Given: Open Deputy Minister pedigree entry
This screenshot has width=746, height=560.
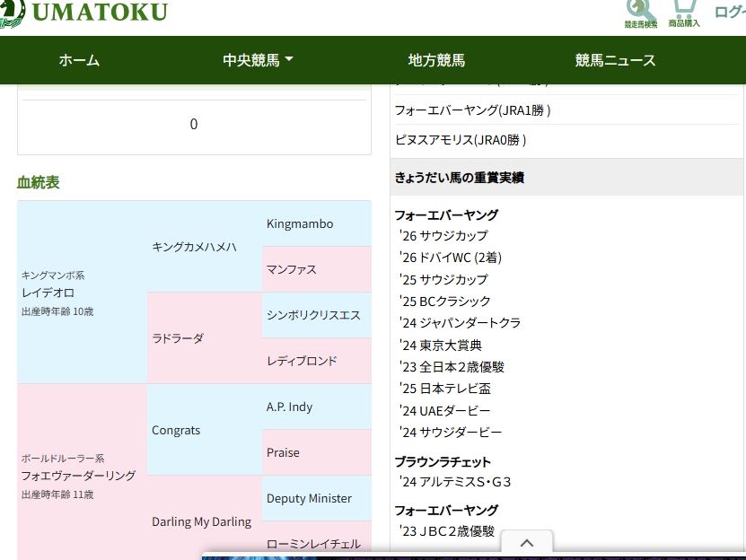Looking at the screenshot, I should [x=309, y=498].
